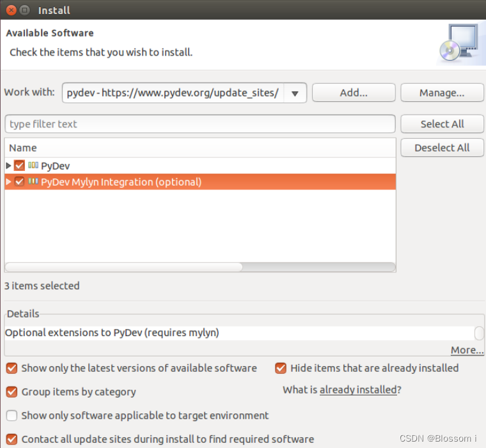Toggle Hide items that are already installed
The height and width of the screenshot is (448, 486).
[x=281, y=368]
